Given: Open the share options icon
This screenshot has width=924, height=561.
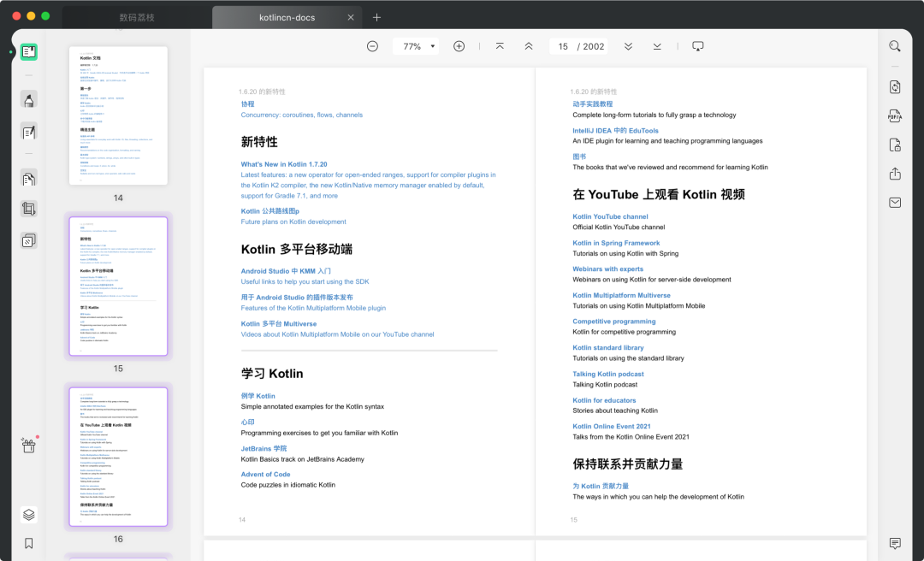Looking at the screenshot, I should tap(894, 174).
